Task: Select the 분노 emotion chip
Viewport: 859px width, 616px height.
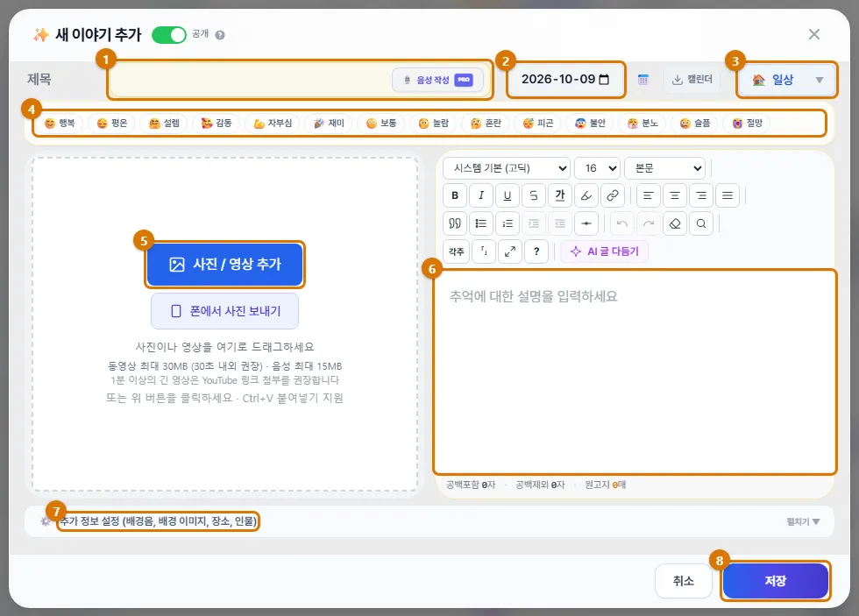Action: pos(642,124)
